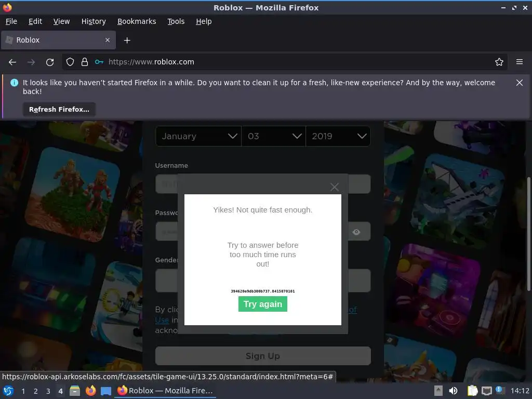Click Roblox Firefox taskbar window button

165,391
